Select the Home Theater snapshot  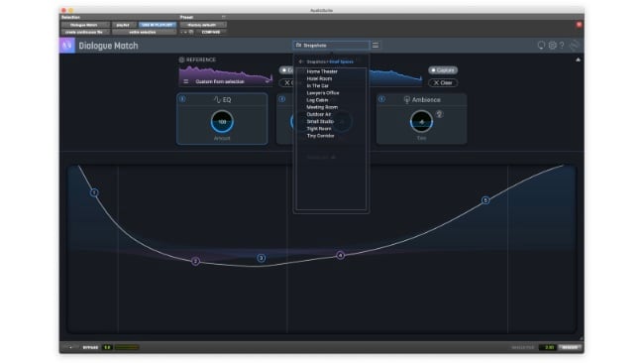coord(322,71)
